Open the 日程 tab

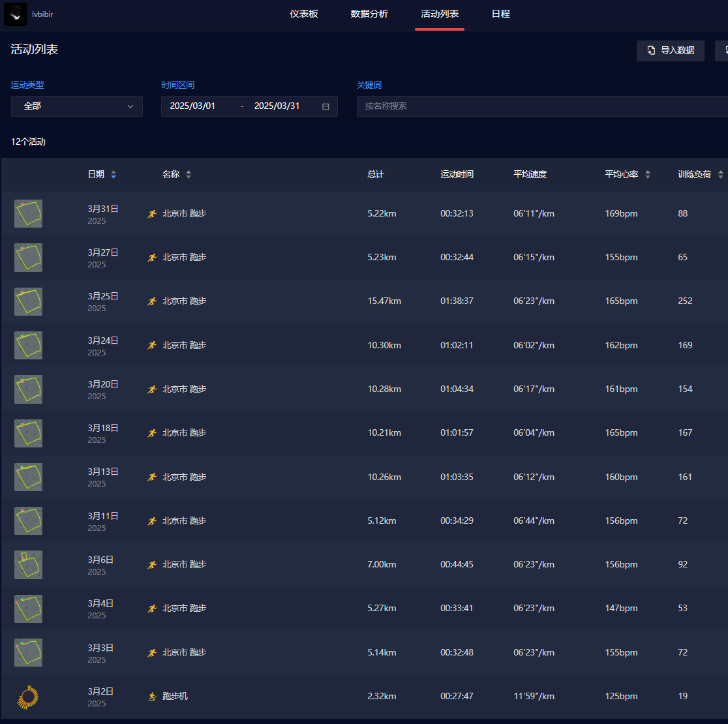click(x=500, y=14)
